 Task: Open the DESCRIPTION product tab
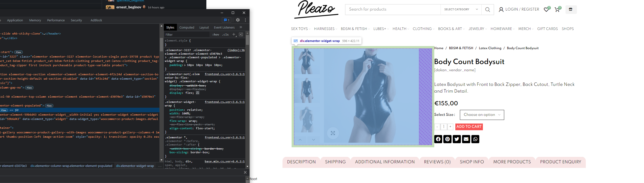coord(301,162)
